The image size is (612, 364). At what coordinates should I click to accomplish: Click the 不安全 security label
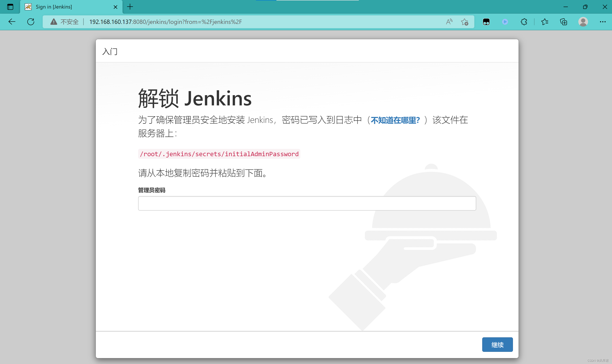click(69, 22)
